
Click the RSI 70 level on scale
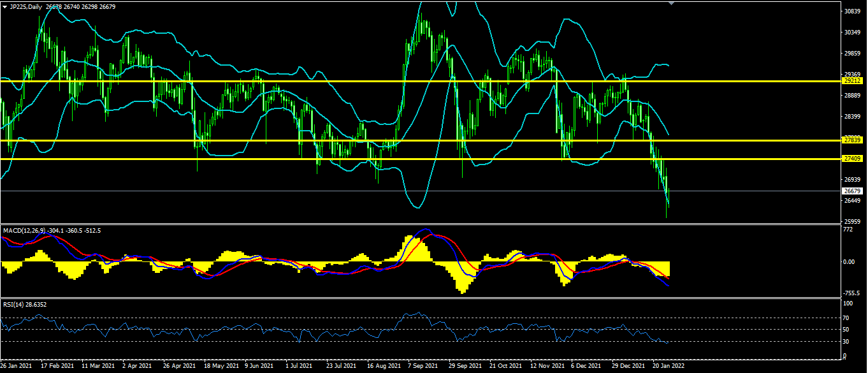point(846,318)
